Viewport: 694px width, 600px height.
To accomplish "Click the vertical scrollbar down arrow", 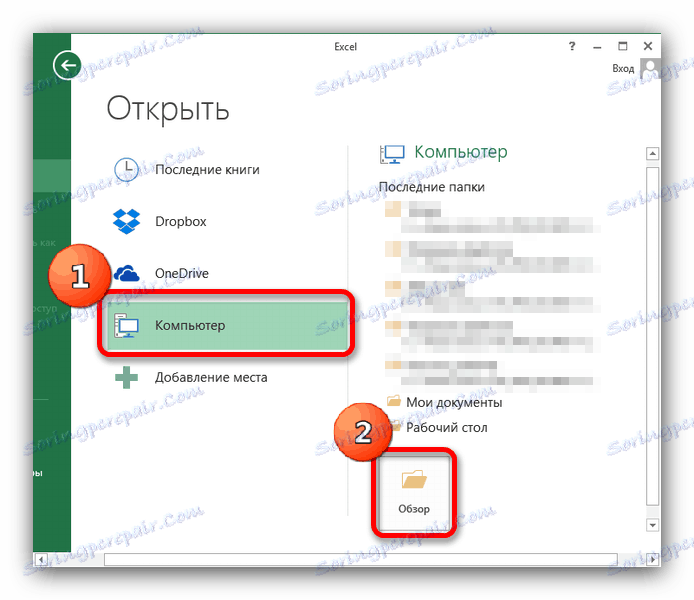I will point(652,525).
